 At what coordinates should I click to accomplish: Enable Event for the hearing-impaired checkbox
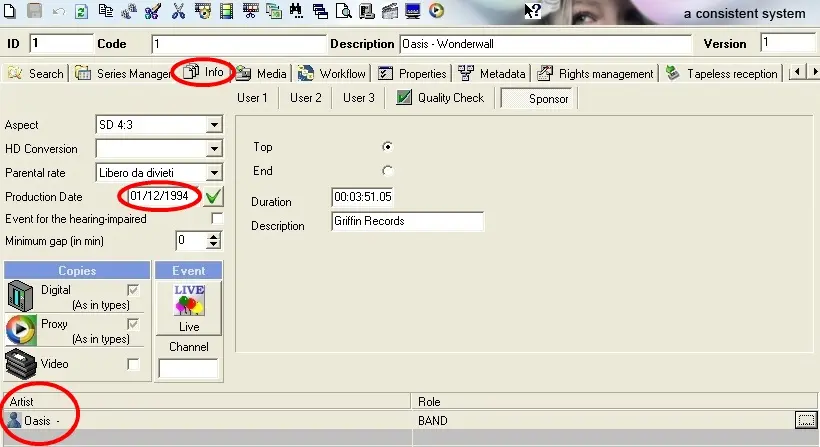[217, 218]
